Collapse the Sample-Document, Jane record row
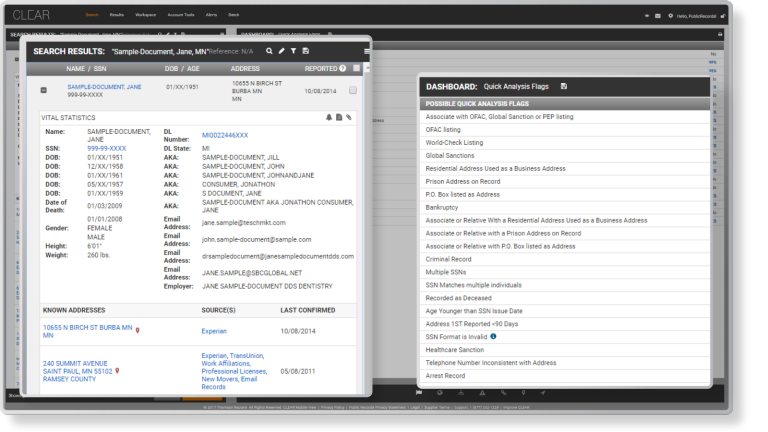This screenshot has height=432, width=768. coord(43,90)
